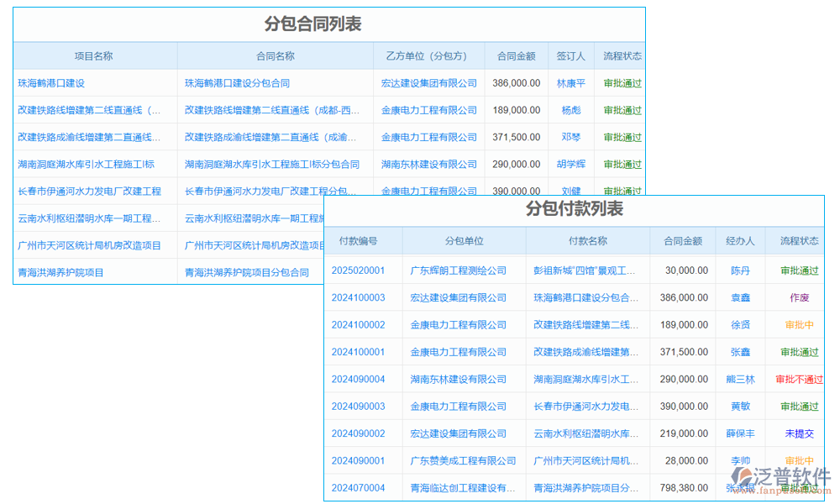Switch to the 分包付款列表 panel title
Image resolution: width=840 pixels, height=504 pixels.
click(574, 211)
